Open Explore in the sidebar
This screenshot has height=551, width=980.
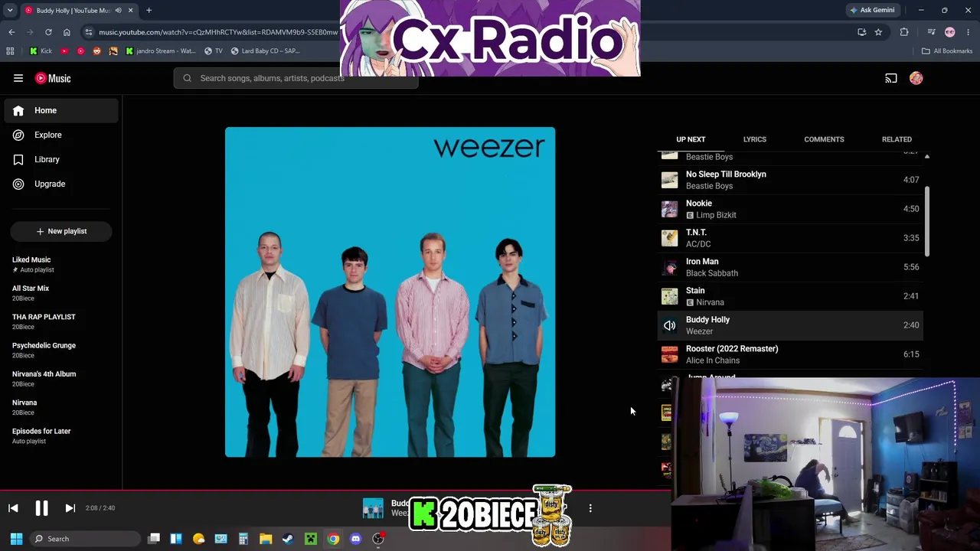(61, 135)
